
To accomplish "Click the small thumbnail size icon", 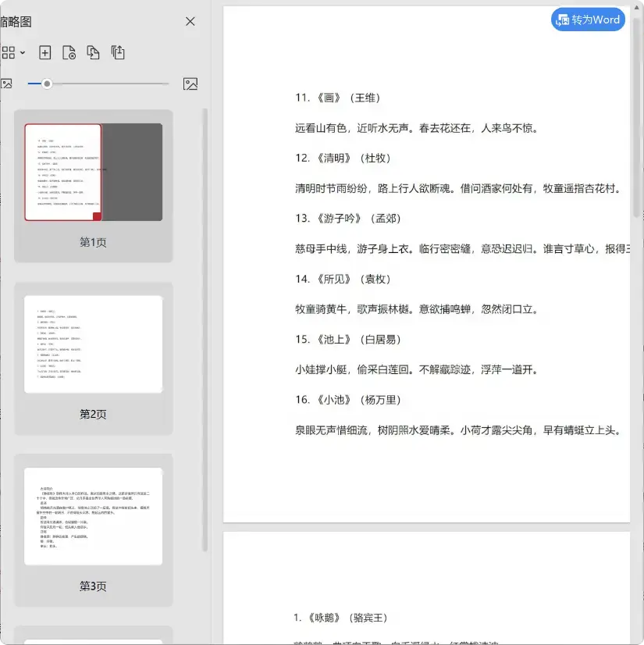I will [x=8, y=84].
